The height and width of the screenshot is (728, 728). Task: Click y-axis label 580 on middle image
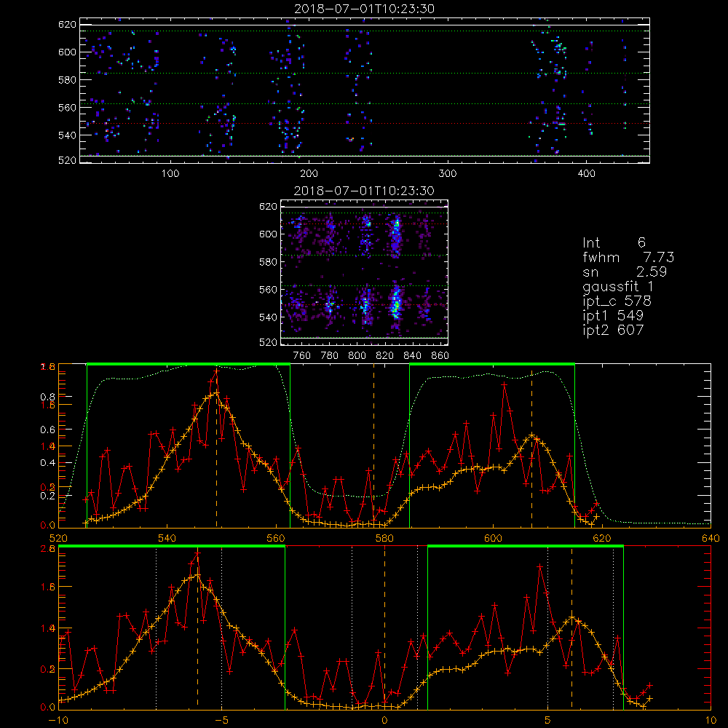(x=268, y=262)
